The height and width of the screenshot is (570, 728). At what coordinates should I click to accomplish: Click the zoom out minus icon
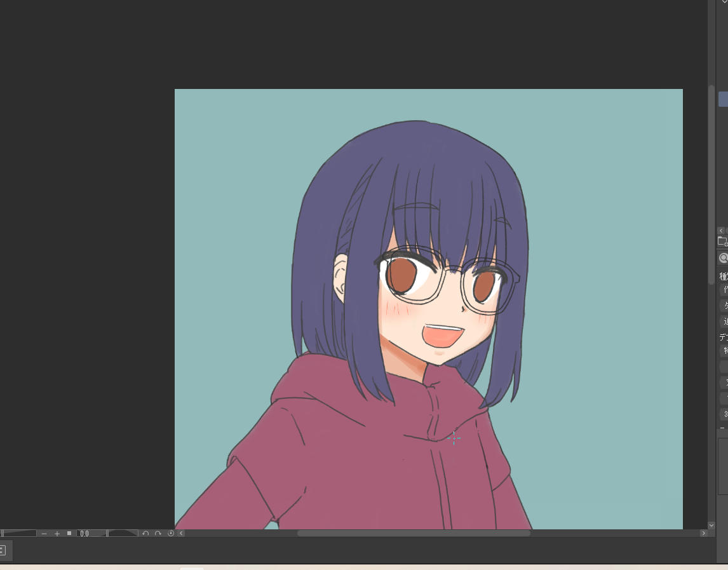(44, 534)
